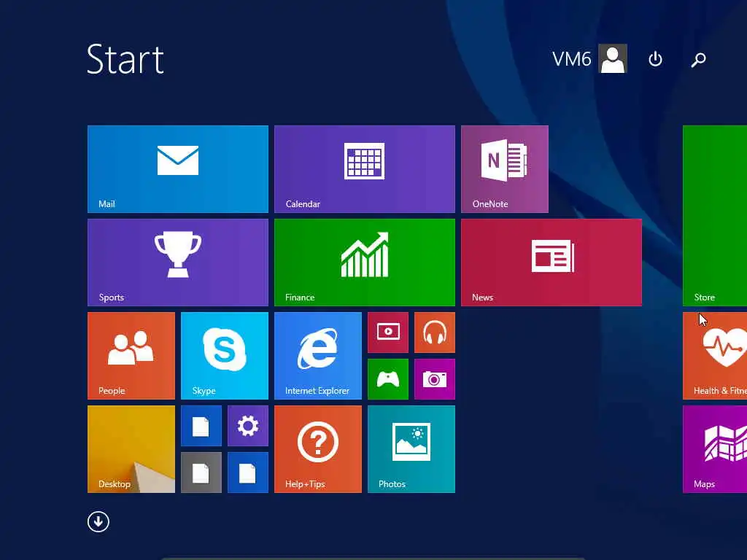The width and height of the screenshot is (747, 560).
Task: Open the Sports trophy tile
Action: click(178, 262)
